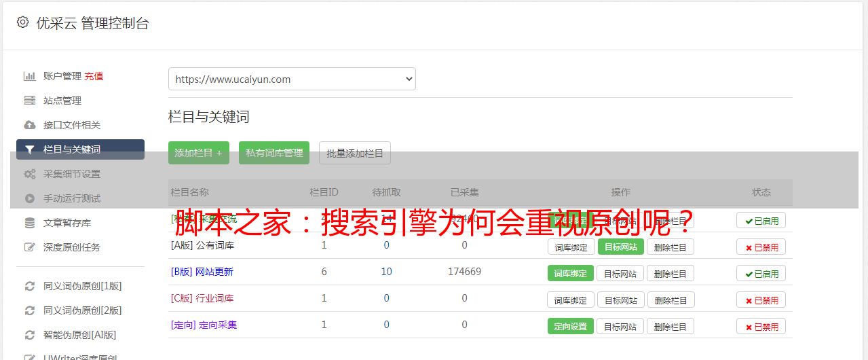Screen dimensions: 868x360
Task: Delete the 网站更新 column with 删除栏目
Action: 671,273
